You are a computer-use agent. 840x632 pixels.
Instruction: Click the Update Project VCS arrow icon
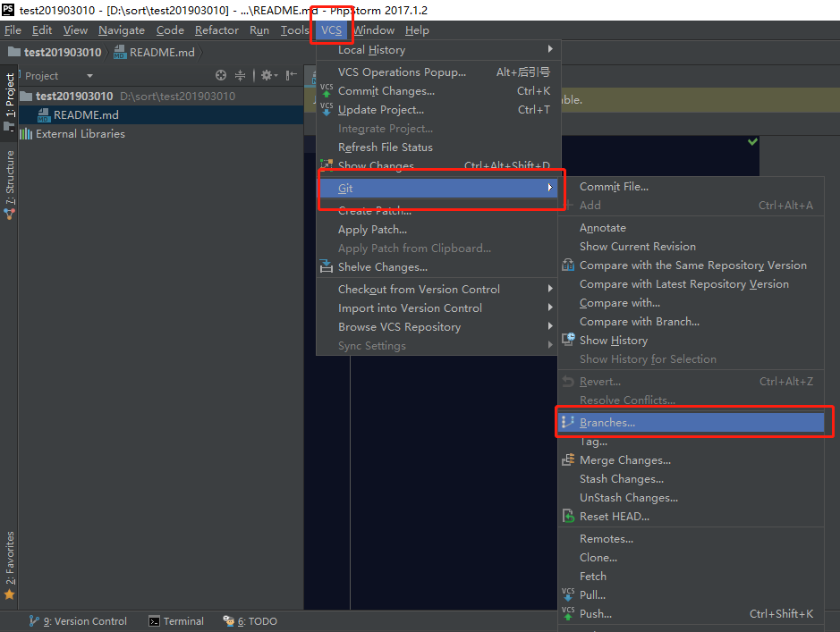point(327,109)
